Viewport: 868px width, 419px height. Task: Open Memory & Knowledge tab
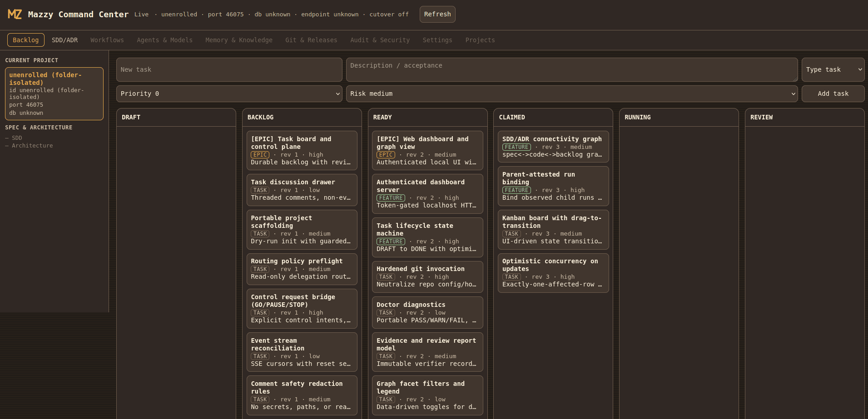(x=239, y=40)
